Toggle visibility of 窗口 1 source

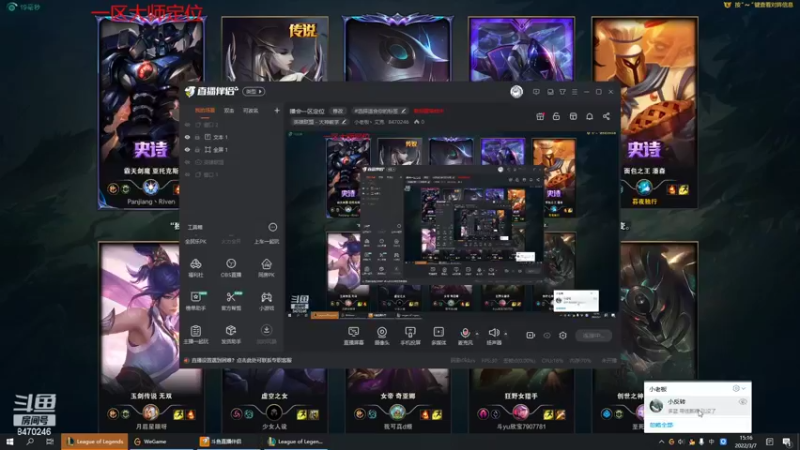pos(187,174)
